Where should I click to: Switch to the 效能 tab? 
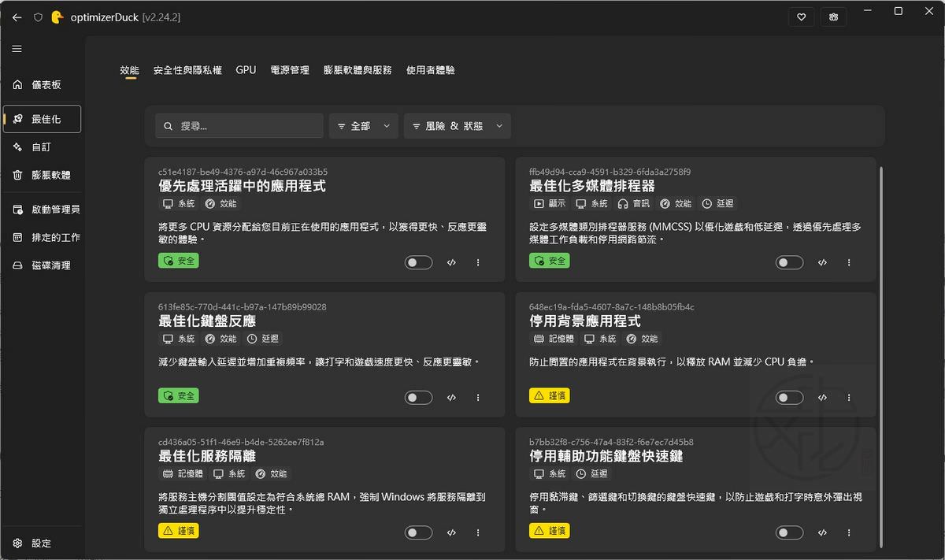point(129,70)
